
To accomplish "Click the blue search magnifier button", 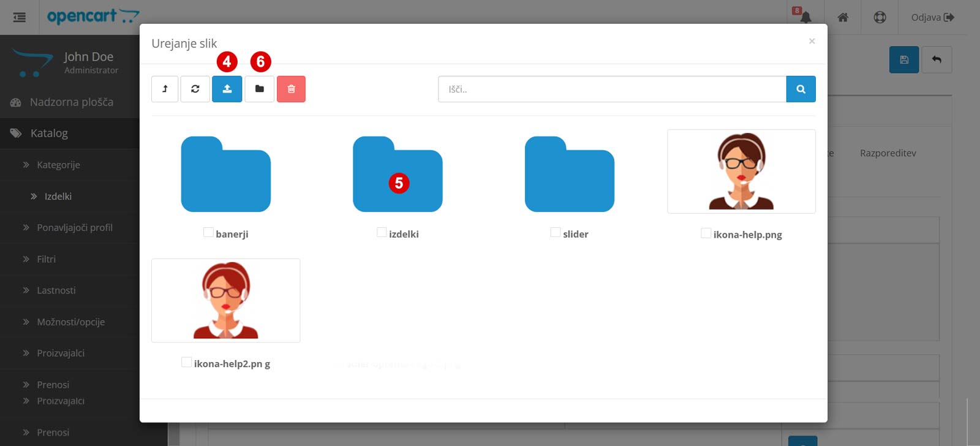I will [801, 89].
